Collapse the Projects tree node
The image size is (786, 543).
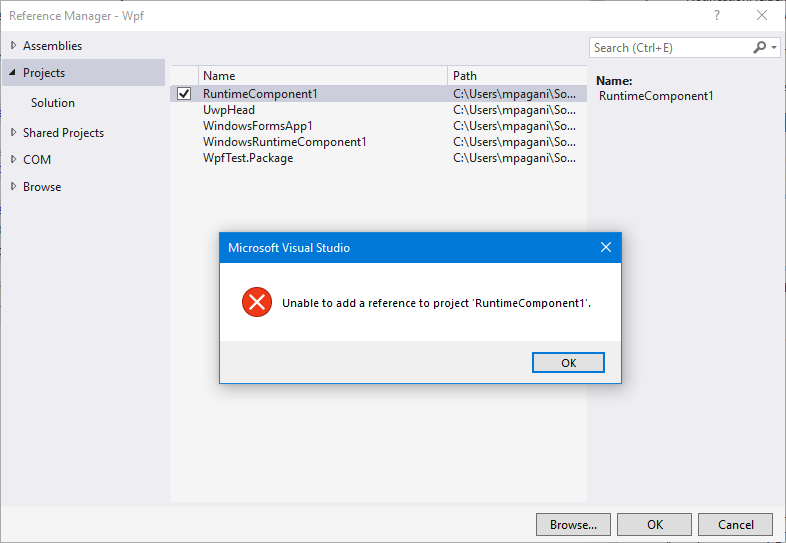coord(13,73)
